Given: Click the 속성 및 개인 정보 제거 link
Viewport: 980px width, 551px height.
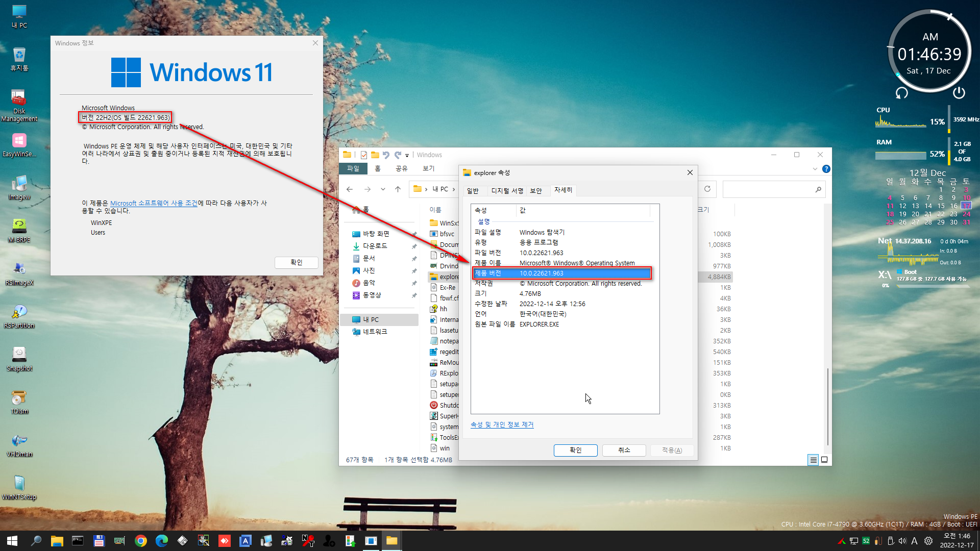Looking at the screenshot, I should click(x=502, y=424).
